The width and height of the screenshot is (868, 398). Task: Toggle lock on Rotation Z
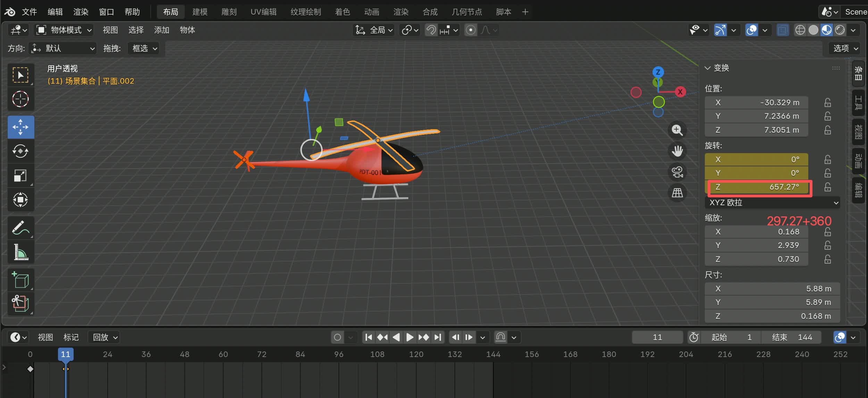828,187
